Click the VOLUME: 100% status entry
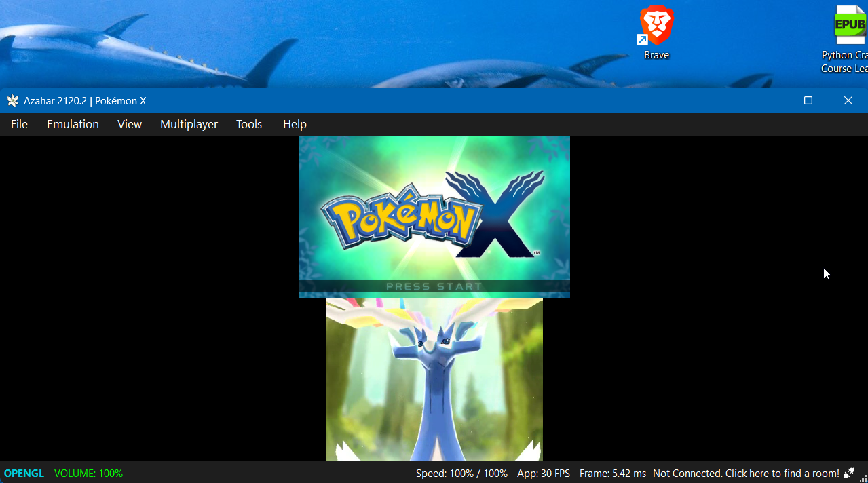Image resolution: width=868 pixels, height=483 pixels. pos(88,474)
